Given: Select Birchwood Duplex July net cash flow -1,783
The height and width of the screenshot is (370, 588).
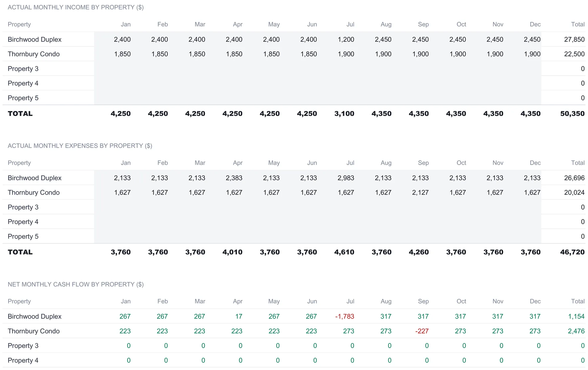Looking at the screenshot, I should pos(345,317).
